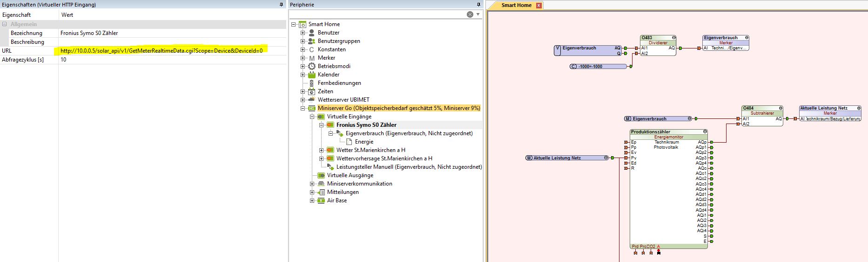Screen dimensions: 868x262
Task: Click the Benutzer person icon
Action: (312, 33)
